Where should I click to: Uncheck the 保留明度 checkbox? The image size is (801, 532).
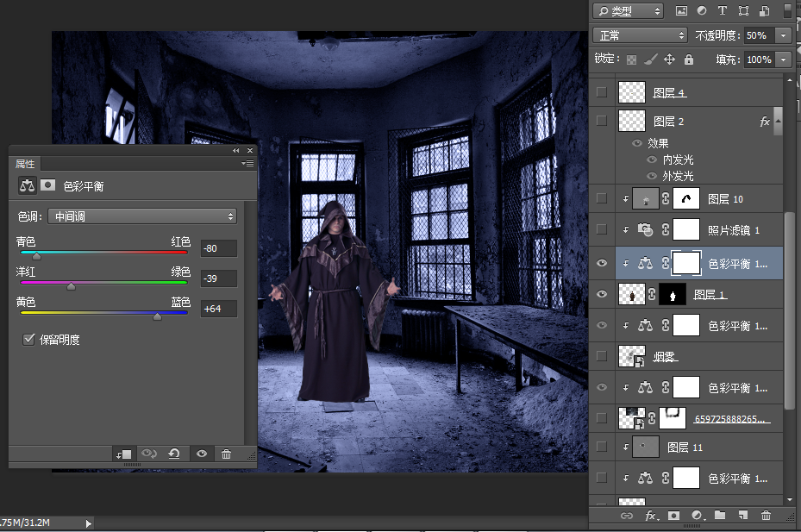tap(28, 340)
